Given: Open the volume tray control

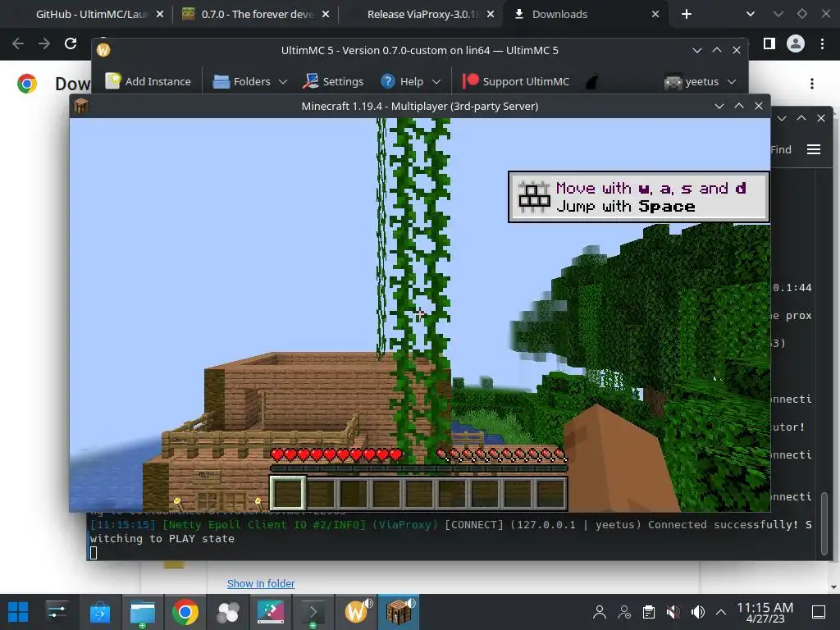Looking at the screenshot, I should pyautogui.click(x=697, y=612).
